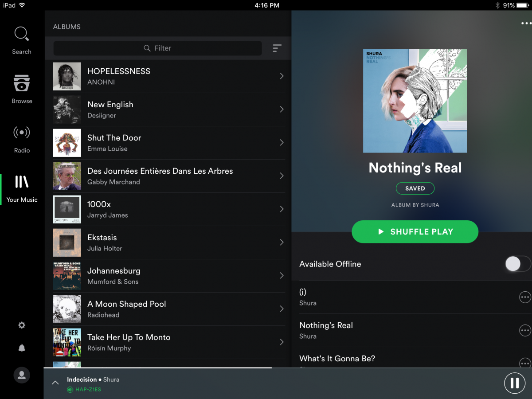
Task: Select the Your Music label in sidebar
Action: (x=22, y=199)
